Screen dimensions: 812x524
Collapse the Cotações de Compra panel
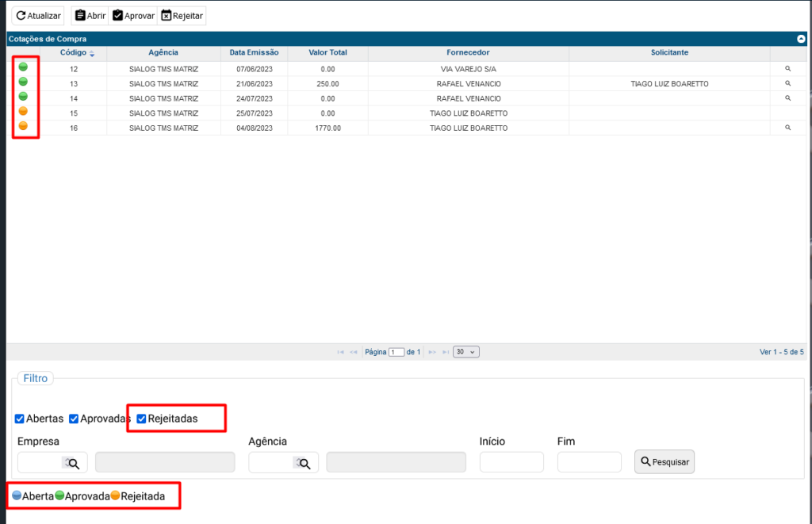click(x=801, y=38)
